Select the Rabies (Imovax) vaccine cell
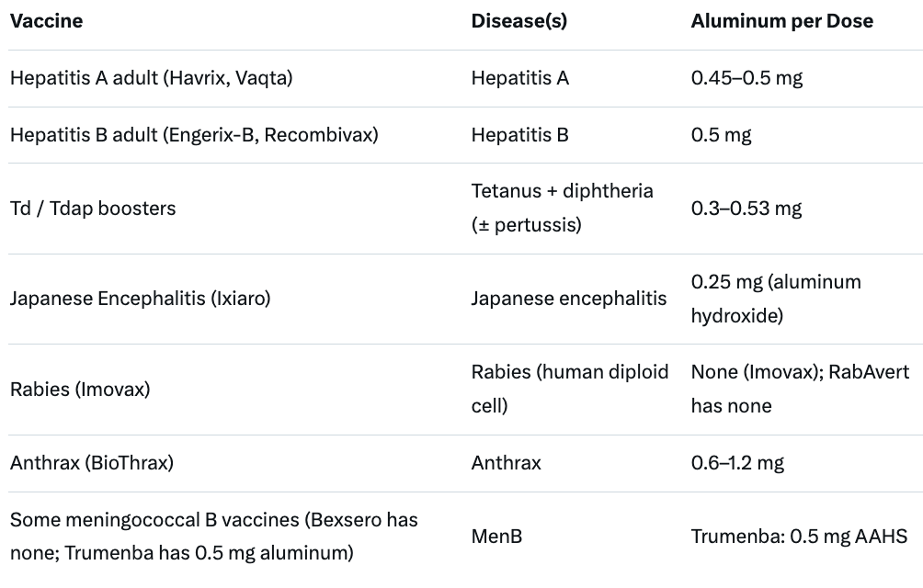The image size is (923, 588). click(x=80, y=390)
